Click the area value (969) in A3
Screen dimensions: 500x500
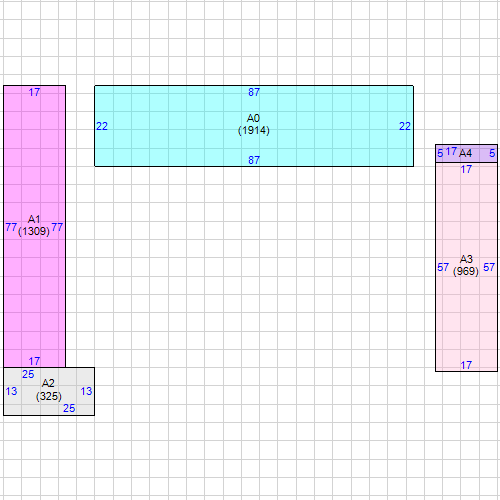click(x=466, y=271)
